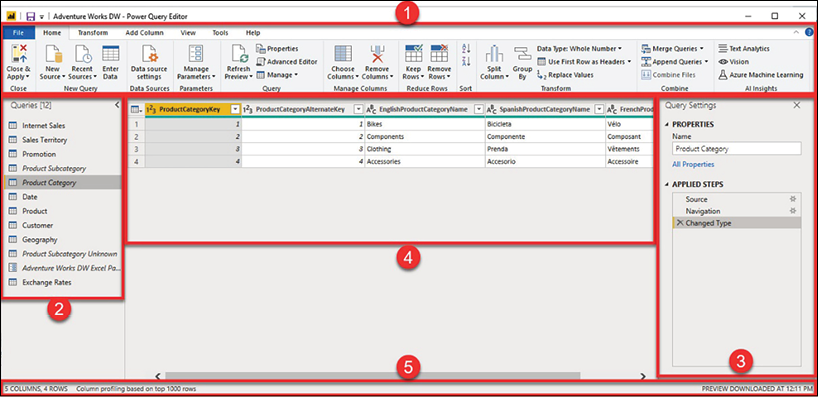The height and width of the screenshot is (397, 818).
Task: Click the Close & Apply icon
Action: (x=19, y=54)
